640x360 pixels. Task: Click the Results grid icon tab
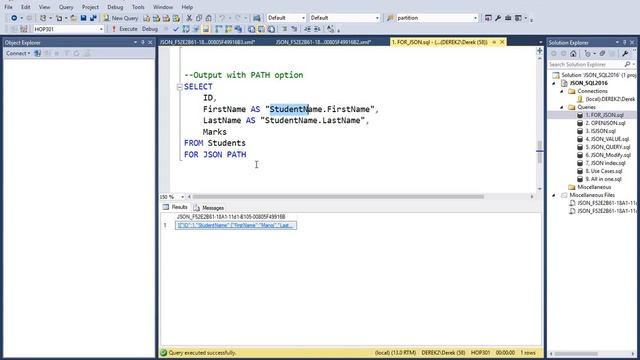click(x=166, y=207)
